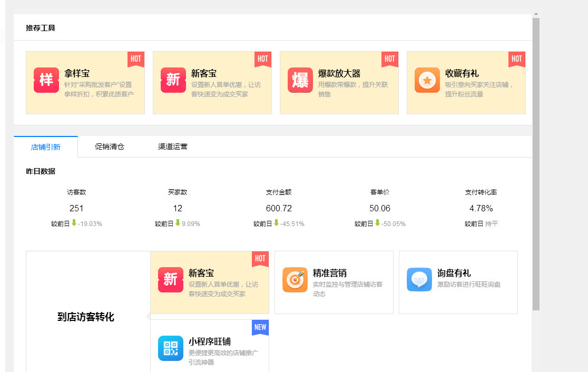The image size is (588, 372).
Task: Open the 精准营销 tool card
Action: pyautogui.click(x=334, y=282)
